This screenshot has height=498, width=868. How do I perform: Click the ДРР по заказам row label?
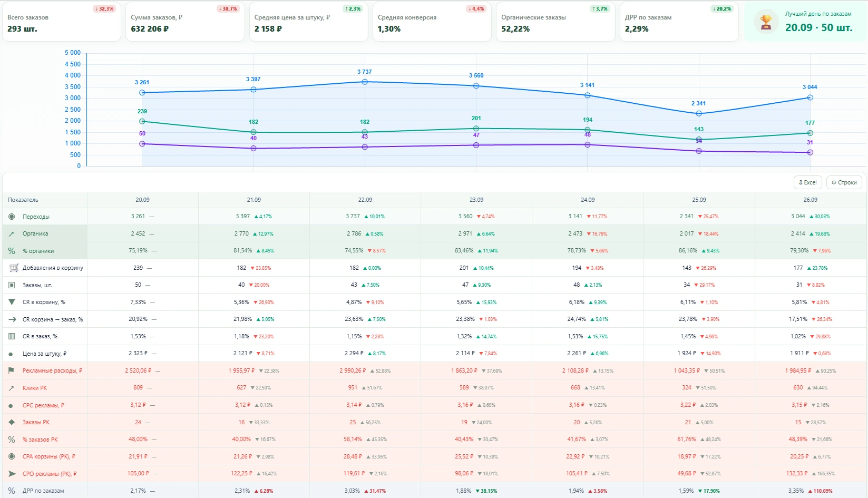(43, 491)
